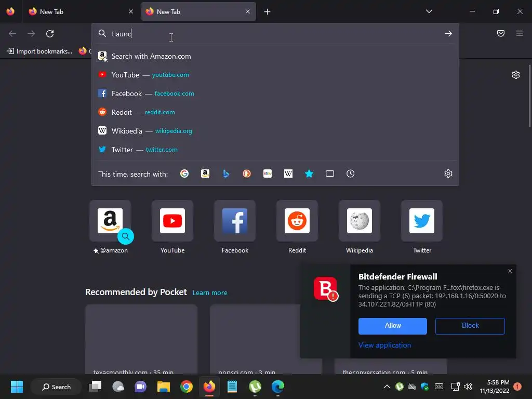Screen dimensions: 532x399
Task: Choose Search with Amazon.com suggestion
Action: pyautogui.click(x=275, y=56)
